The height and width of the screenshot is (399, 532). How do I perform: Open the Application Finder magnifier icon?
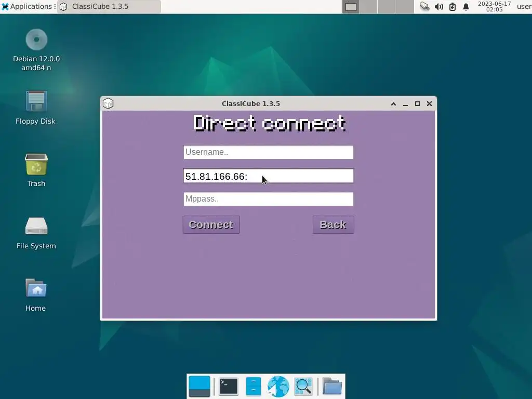(303, 387)
